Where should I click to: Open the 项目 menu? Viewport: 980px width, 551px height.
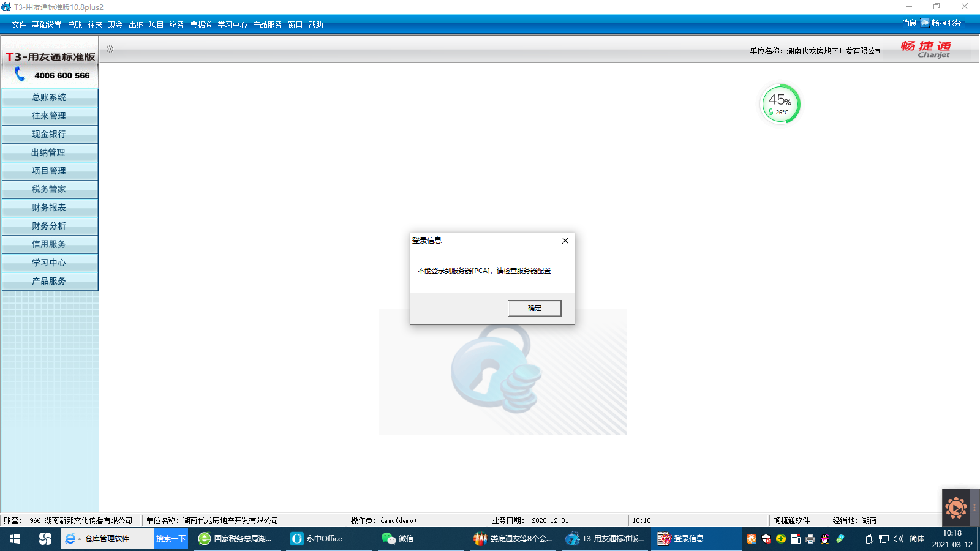tap(156, 24)
